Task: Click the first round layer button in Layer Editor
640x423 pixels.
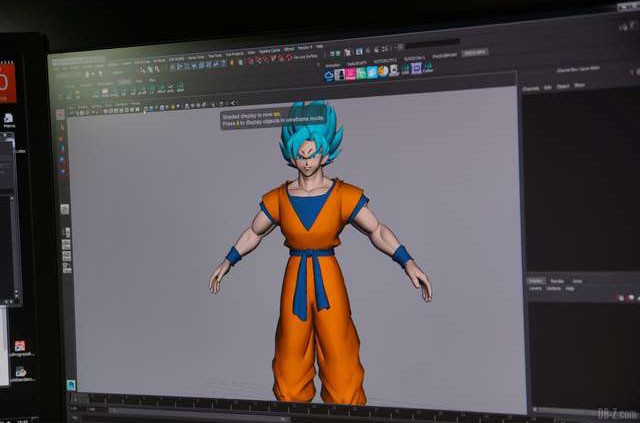Action: [x=621, y=298]
